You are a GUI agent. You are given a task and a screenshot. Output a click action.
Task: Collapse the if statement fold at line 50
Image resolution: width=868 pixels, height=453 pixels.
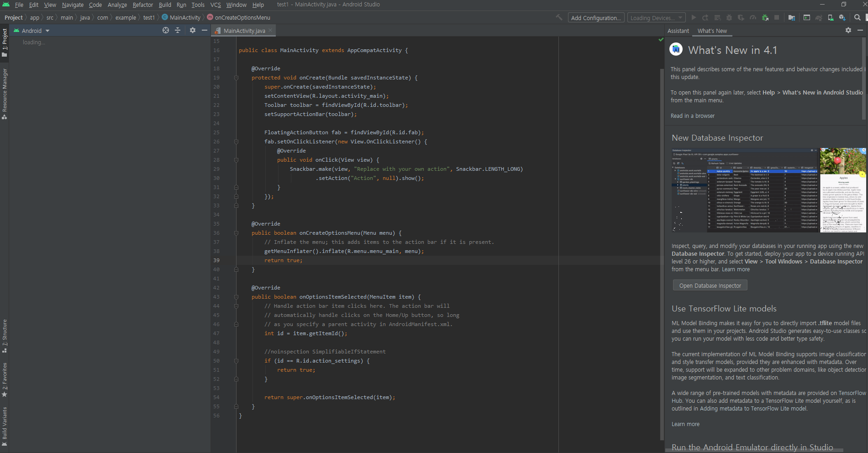pyautogui.click(x=236, y=361)
